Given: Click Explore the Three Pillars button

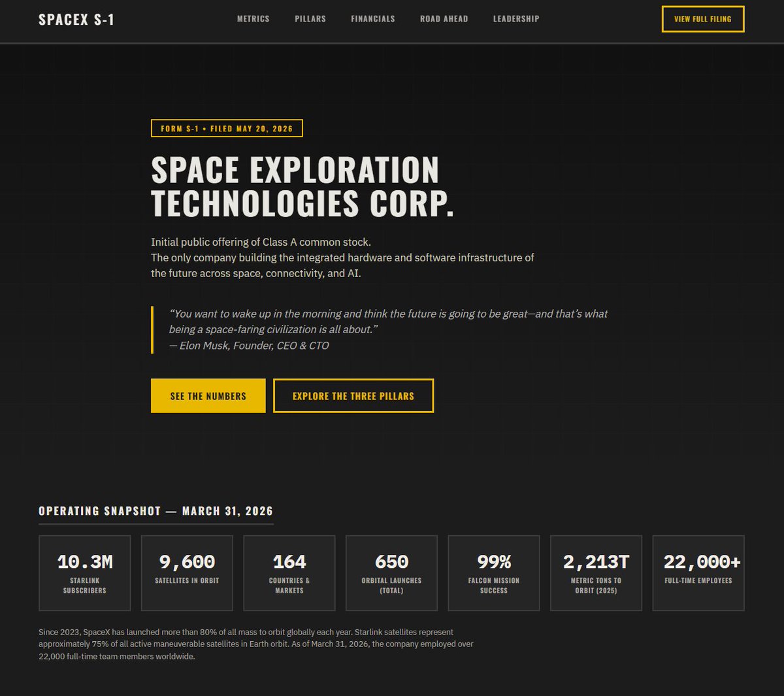Looking at the screenshot, I should click(353, 395).
